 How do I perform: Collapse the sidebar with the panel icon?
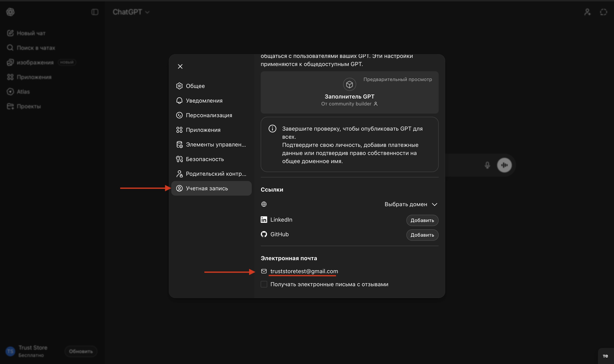pyautogui.click(x=95, y=12)
